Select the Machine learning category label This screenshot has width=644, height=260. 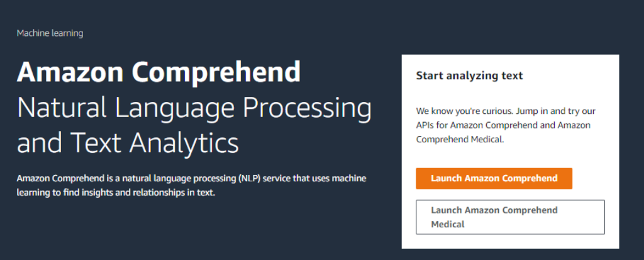point(50,33)
